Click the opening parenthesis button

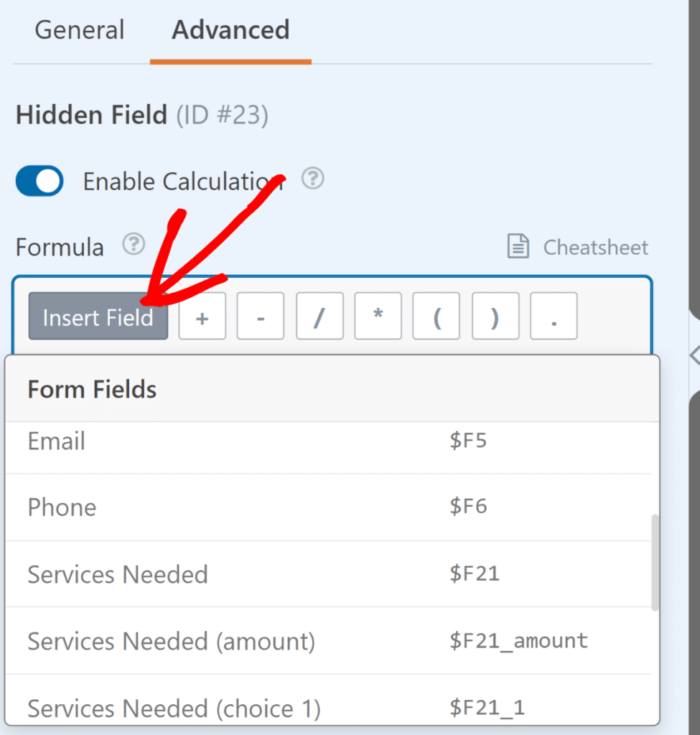(x=436, y=316)
